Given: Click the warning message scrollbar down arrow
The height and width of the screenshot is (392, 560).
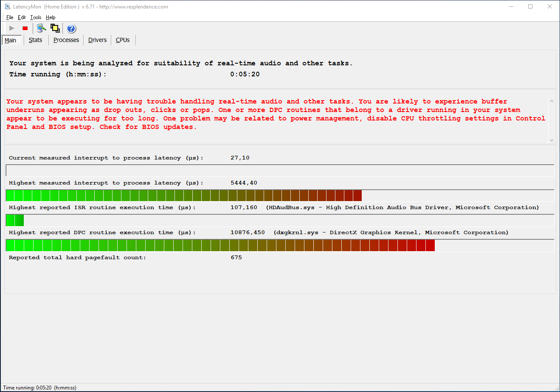Looking at the screenshot, I should (x=552, y=140).
